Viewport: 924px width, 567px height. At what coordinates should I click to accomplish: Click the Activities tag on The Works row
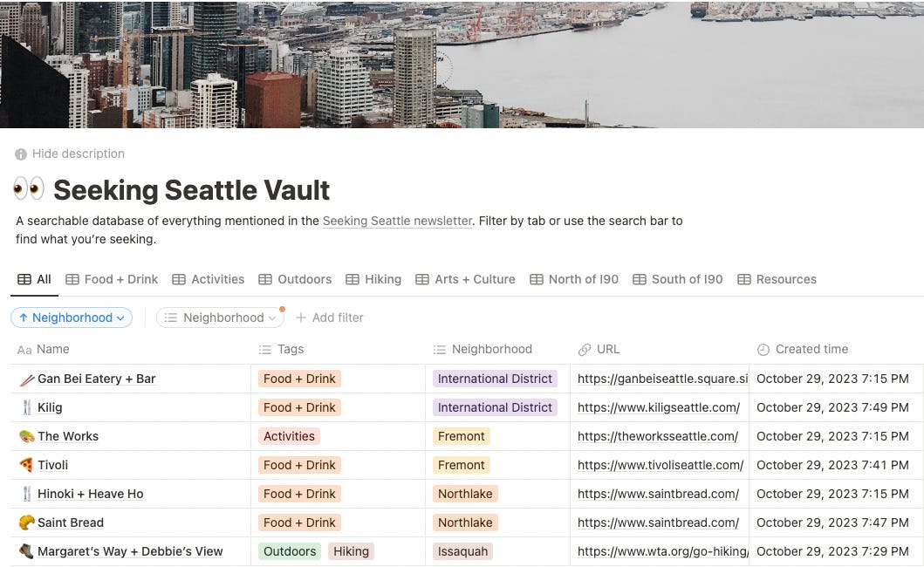tap(289, 437)
